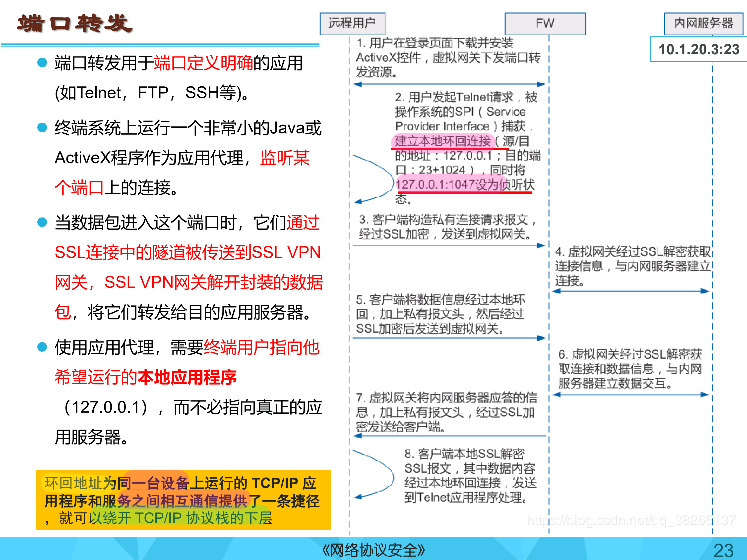Viewport: 747px width, 560px height.
Task: Click the bullet before 当数据包进入
Action: pyautogui.click(x=42, y=223)
